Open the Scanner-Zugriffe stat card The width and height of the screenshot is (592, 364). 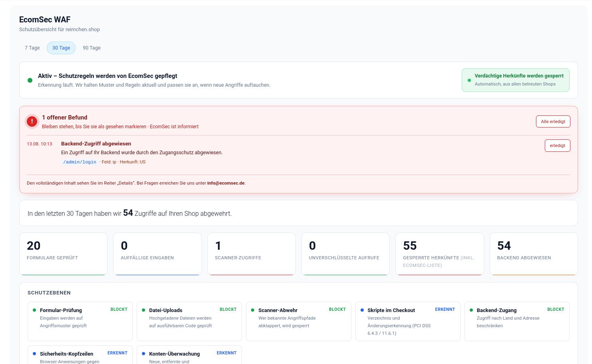(x=251, y=254)
